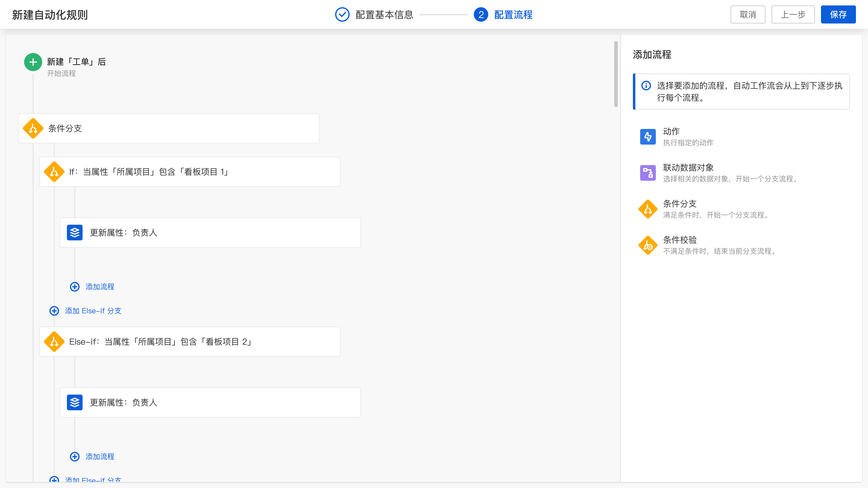The width and height of the screenshot is (868, 488).
Task: Click the 添加流程 link under the Else-if branch
Action: pyautogui.click(x=100, y=456)
